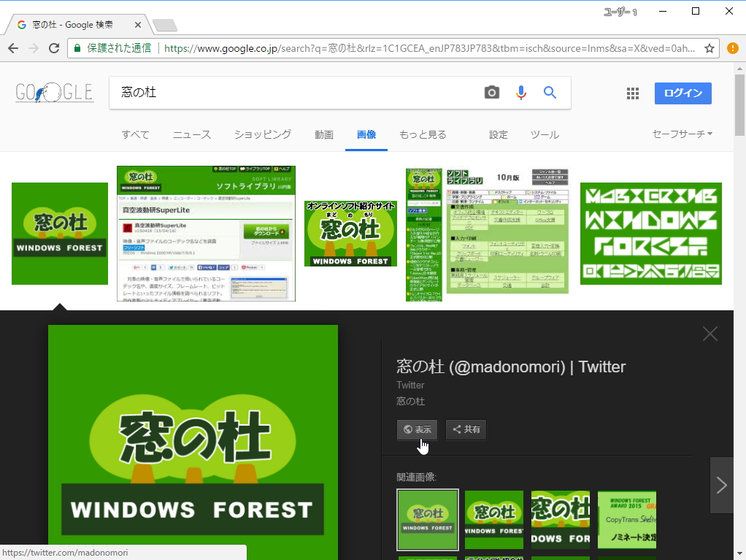The image size is (746, 560).
Task: Switch to the ニュース tab
Action: 192,134
